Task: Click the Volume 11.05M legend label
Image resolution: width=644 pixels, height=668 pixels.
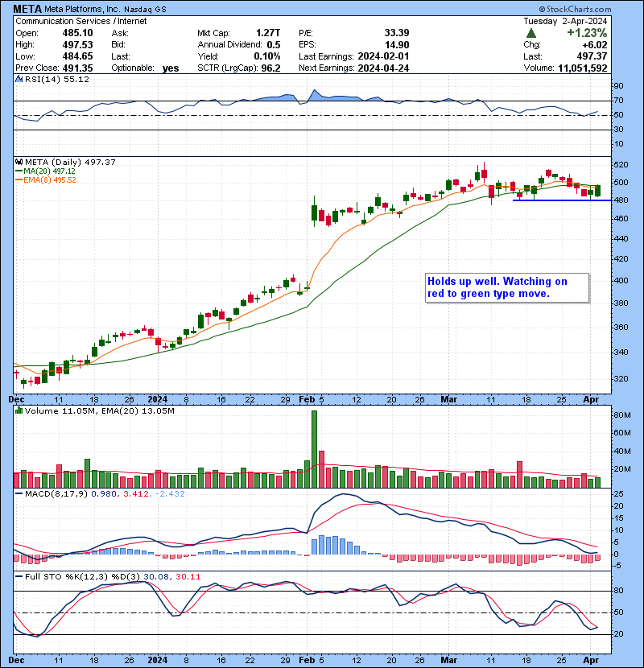Action: pos(60,410)
